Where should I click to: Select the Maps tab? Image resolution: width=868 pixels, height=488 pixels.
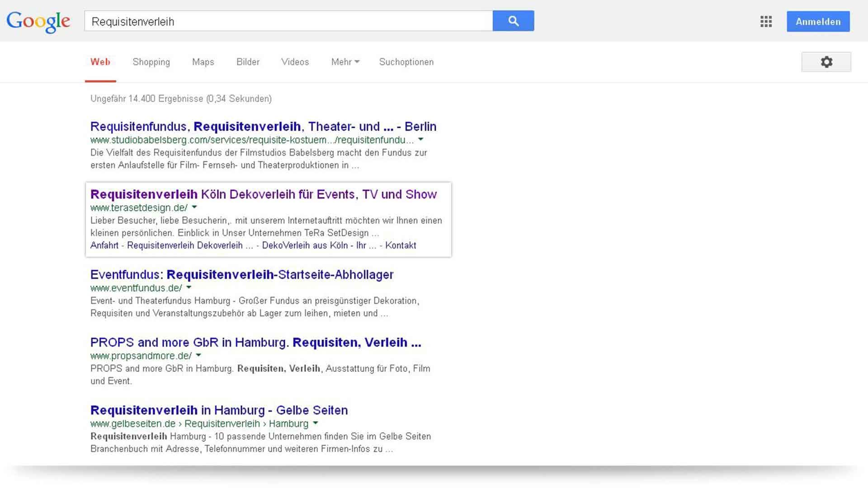pyautogui.click(x=203, y=62)
